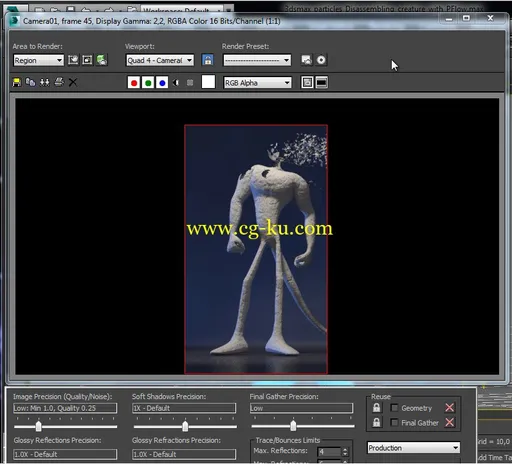Open the Viewport dropdown showing Quad 4
This screenshot has height=464, width=512.
coord(160,60)
